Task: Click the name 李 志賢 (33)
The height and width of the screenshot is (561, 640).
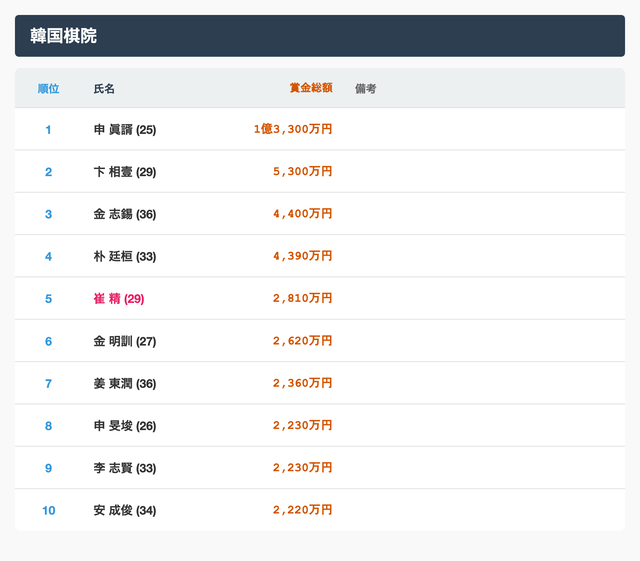Action: [x=125, y=468]
